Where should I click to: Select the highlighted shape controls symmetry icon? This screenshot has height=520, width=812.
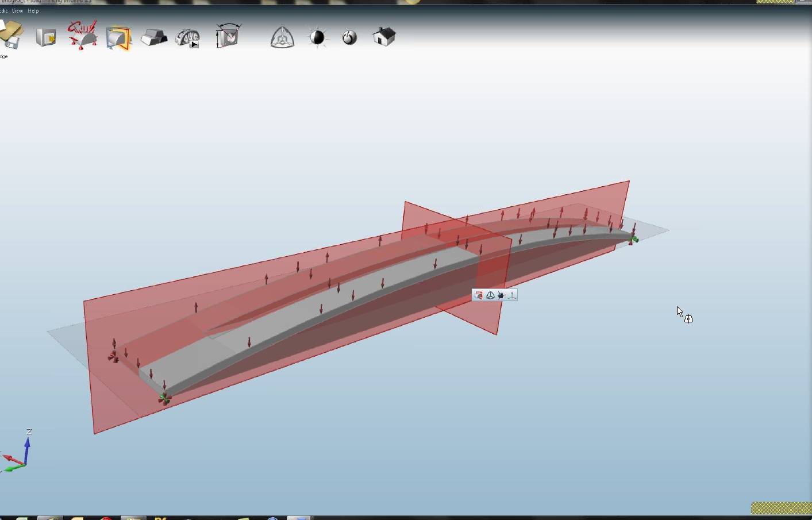[x=119, y=38]
